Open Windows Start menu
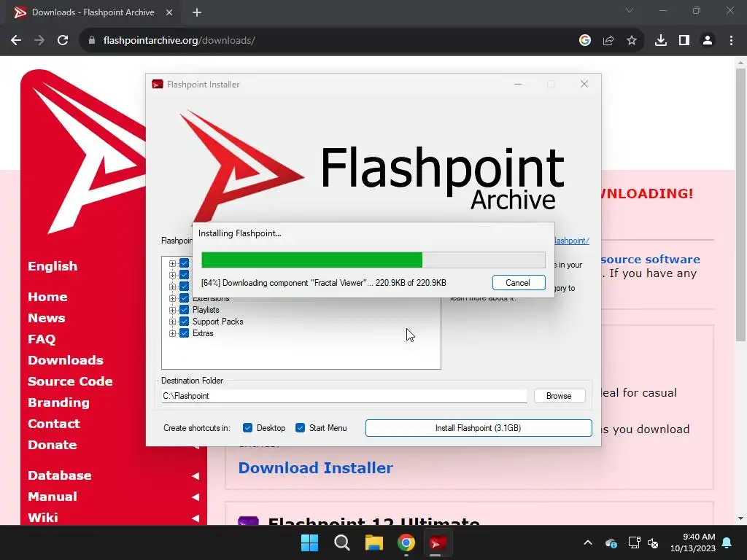Screen dimensions: 747x560 [309, 542]
